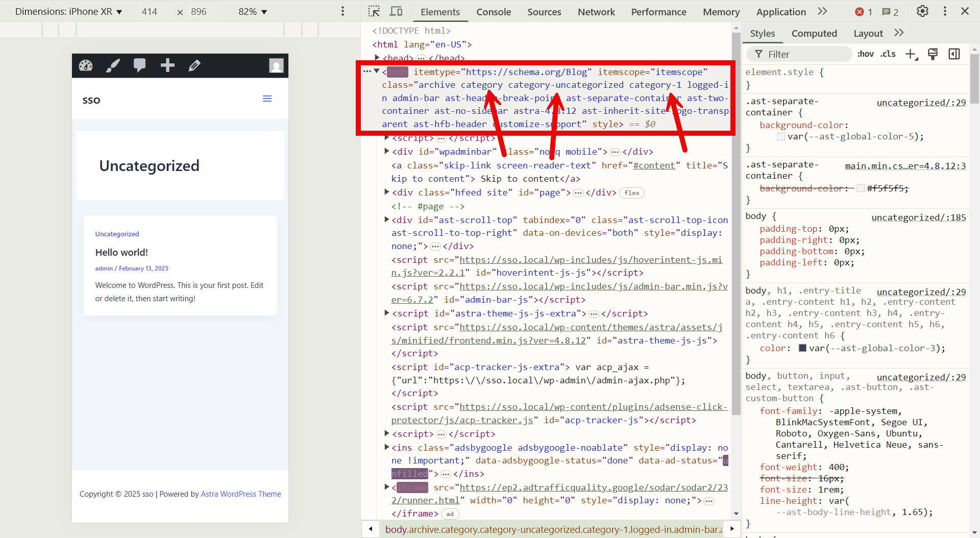Viewport: 980px width, 538px height.
Task: Click the New content plus icon
Action: point(167,65)
